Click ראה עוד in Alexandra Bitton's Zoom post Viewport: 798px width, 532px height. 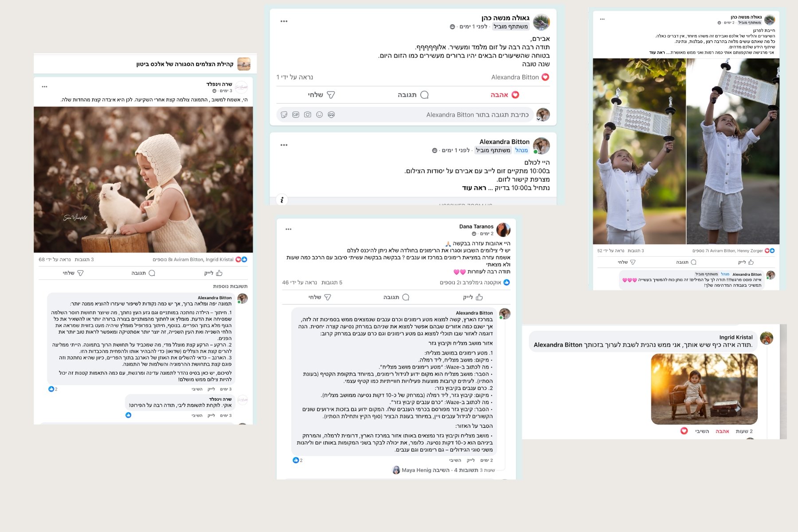tap(474, 188)
